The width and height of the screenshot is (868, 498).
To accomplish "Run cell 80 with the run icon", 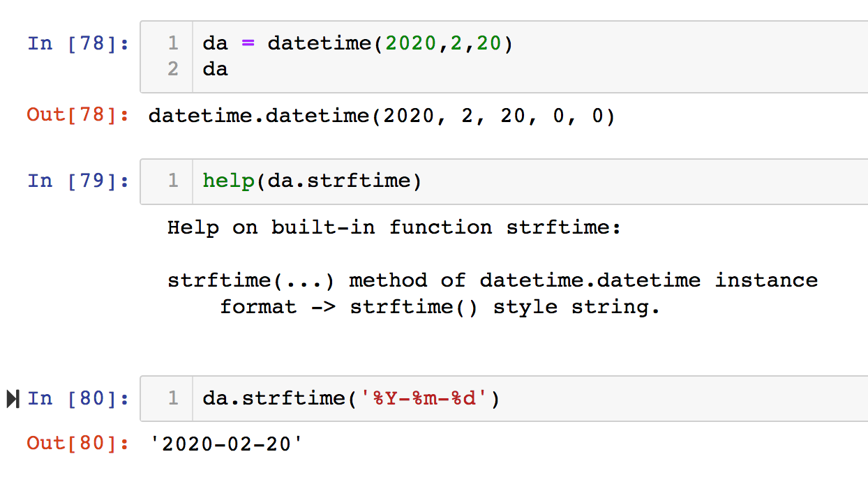I will (x=13, y=399).
